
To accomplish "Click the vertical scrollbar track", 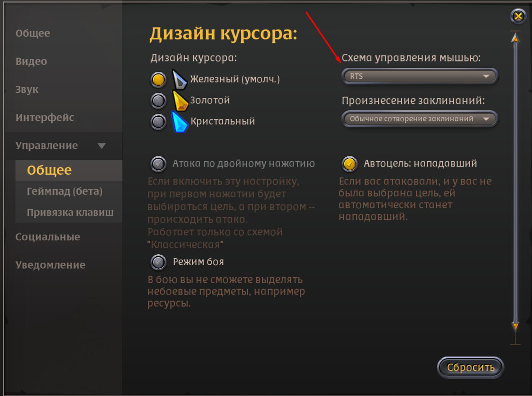I will click(x=515, y=183).
